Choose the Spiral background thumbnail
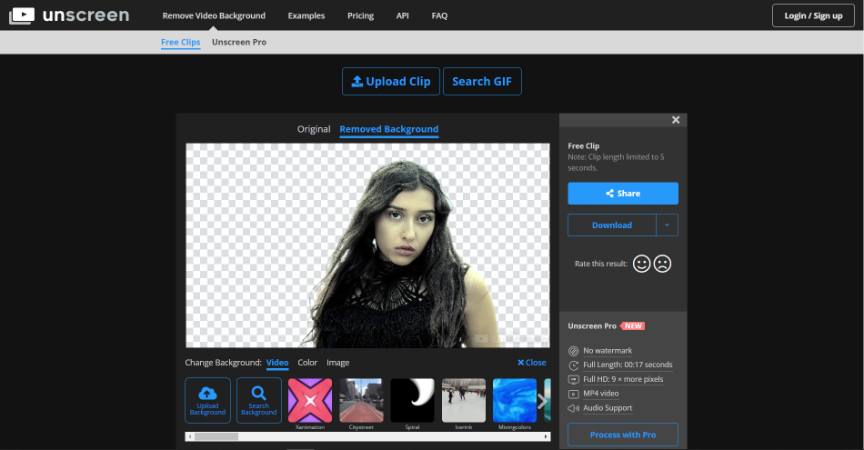This screenshot has width=864, height=450. [412, 400]
